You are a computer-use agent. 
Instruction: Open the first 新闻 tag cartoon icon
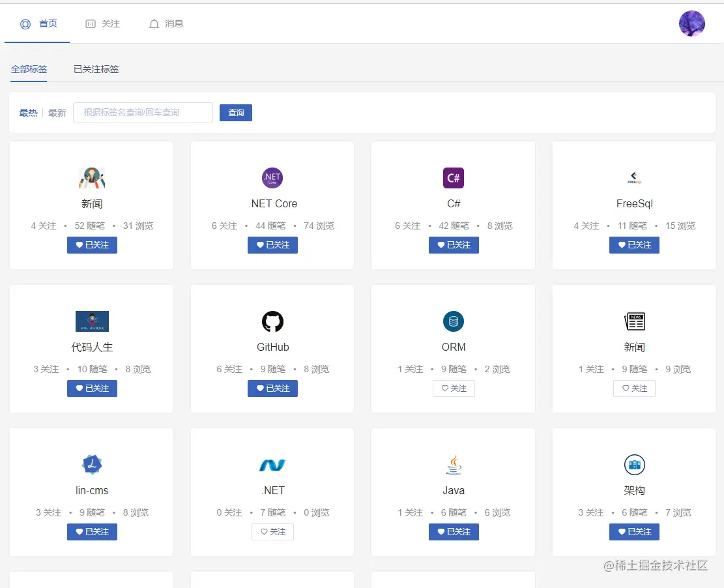point(92,178)
